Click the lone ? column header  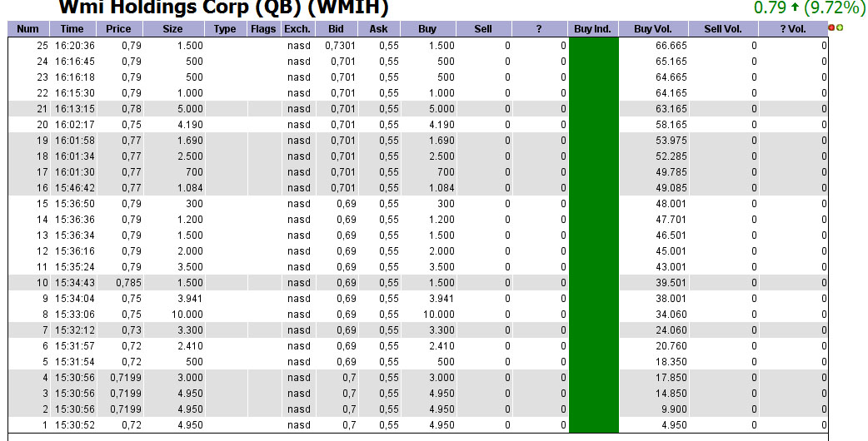(540, 29)
